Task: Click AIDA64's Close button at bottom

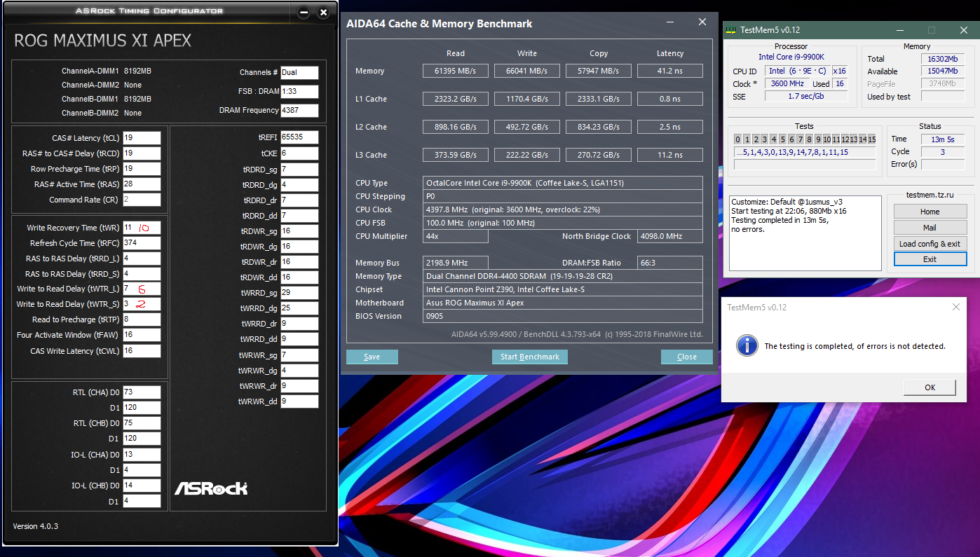Action: (687, 357)
